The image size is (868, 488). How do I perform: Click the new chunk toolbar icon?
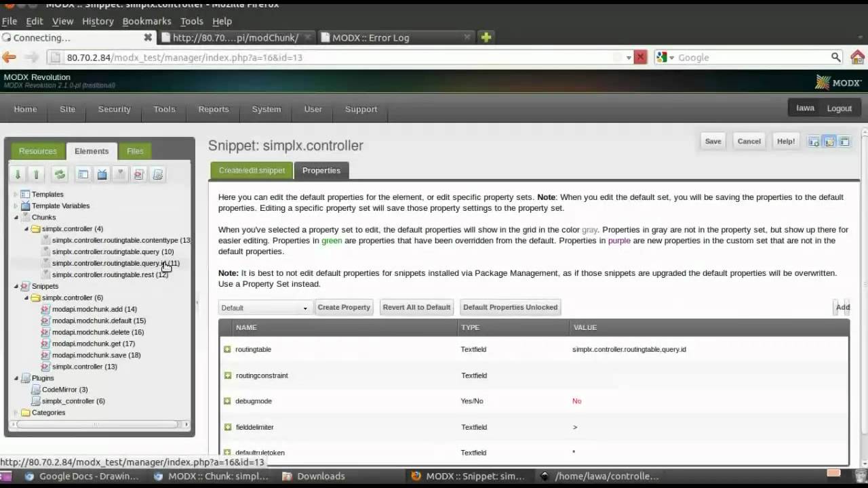[120, 174]
